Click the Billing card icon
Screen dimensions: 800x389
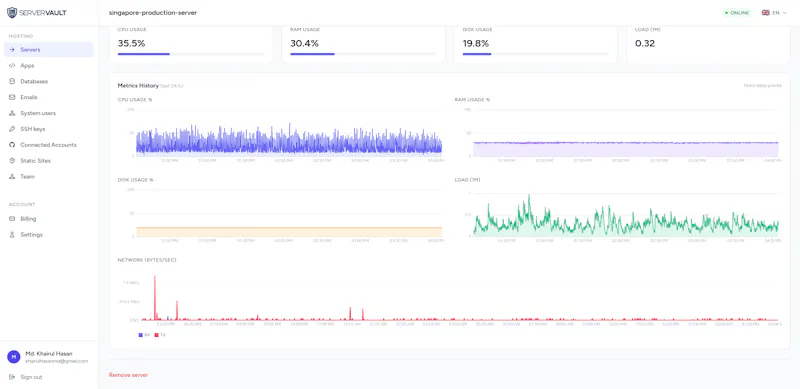click(12, 218)
